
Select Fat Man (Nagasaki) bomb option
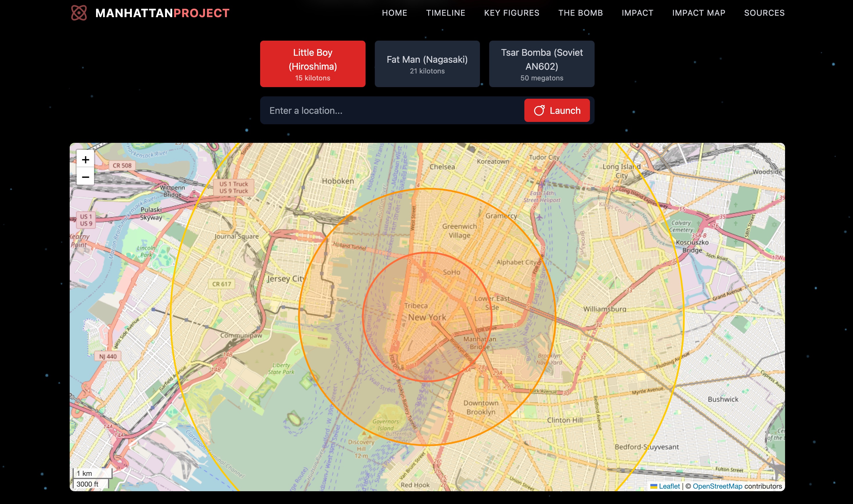point(427,64)
